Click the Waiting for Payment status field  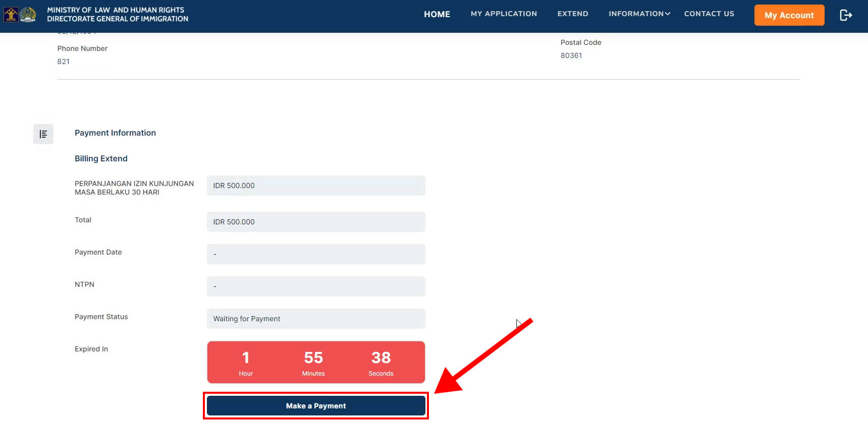tap(316, 319)
